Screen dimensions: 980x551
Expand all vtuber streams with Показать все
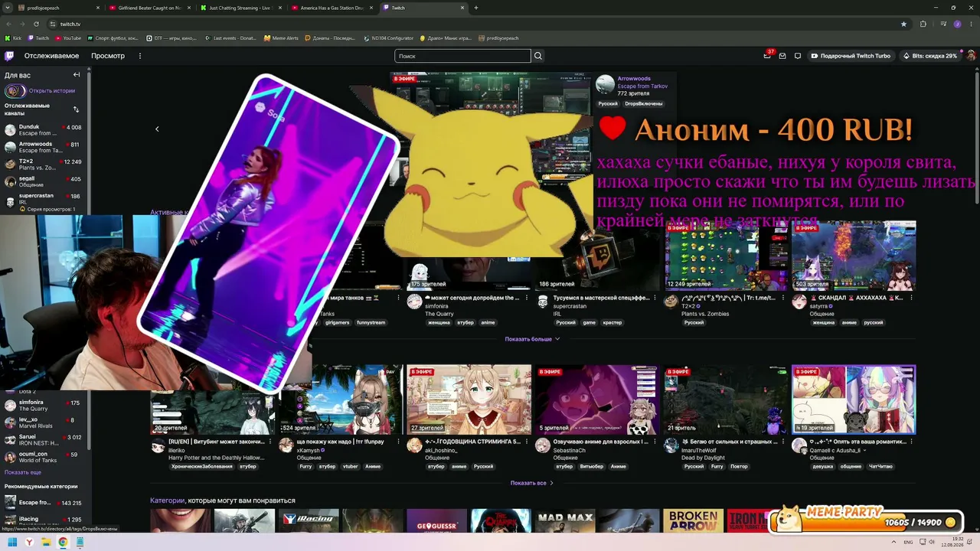click(x=531, y=483)
